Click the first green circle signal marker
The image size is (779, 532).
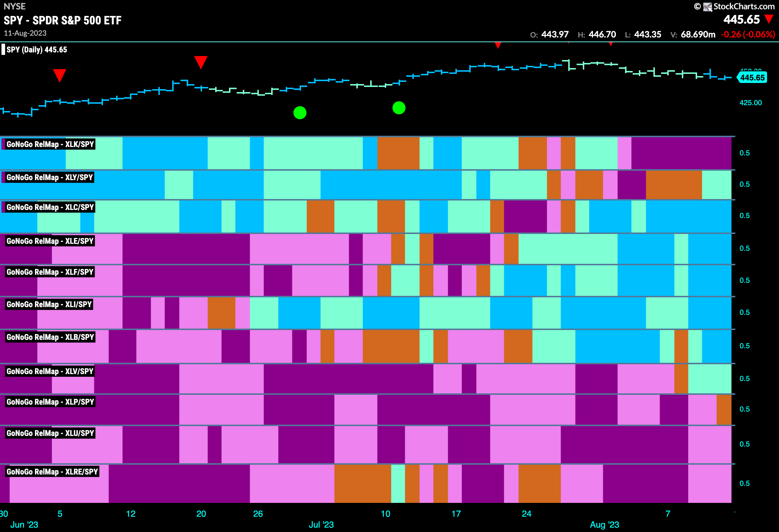pyautogui.click(x=300, y=113)
